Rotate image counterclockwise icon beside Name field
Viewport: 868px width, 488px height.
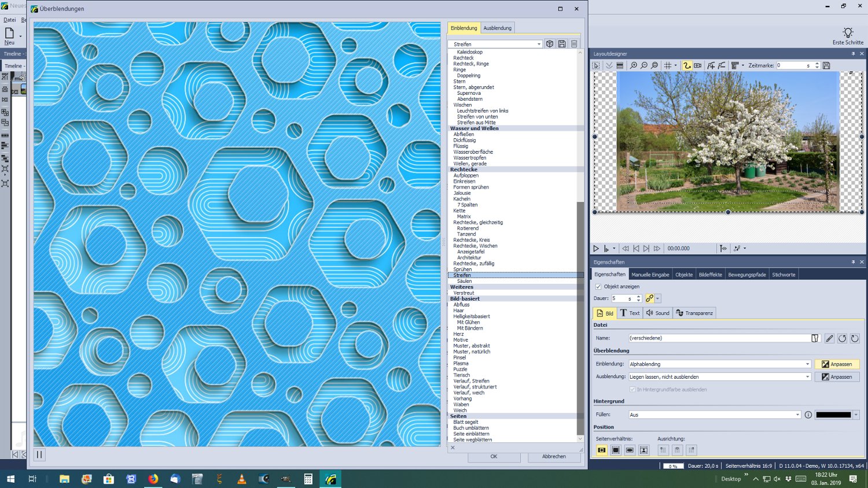(x=842, y=338)
